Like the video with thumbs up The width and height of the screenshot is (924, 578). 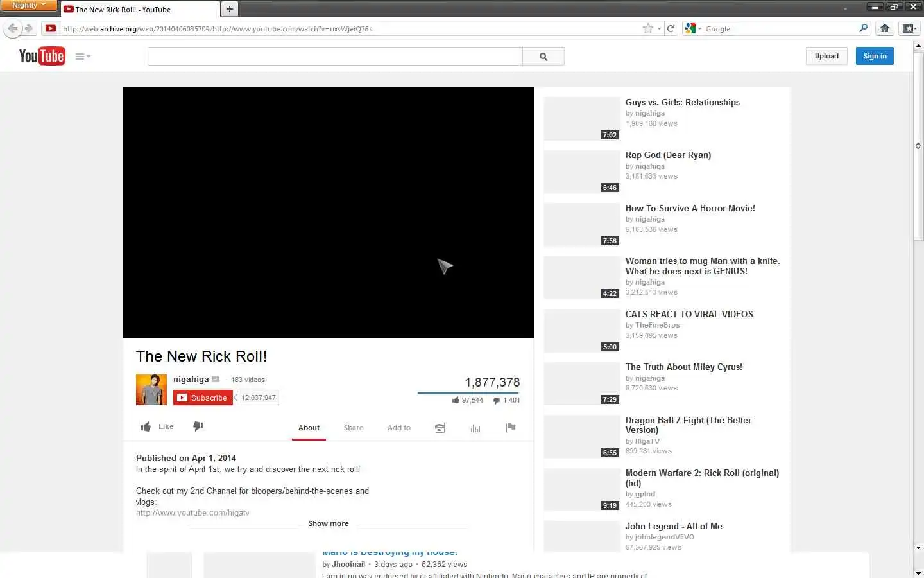pos(157,426)
